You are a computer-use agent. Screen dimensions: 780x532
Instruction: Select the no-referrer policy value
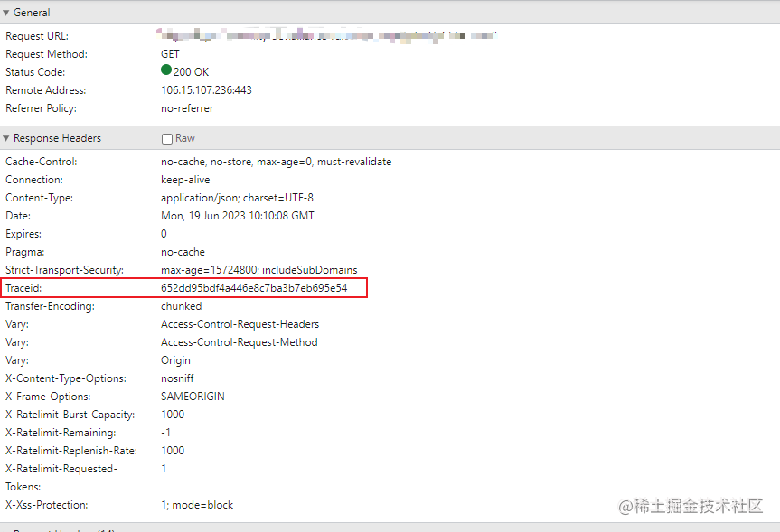pyautogui.click(x=187, y=108)
